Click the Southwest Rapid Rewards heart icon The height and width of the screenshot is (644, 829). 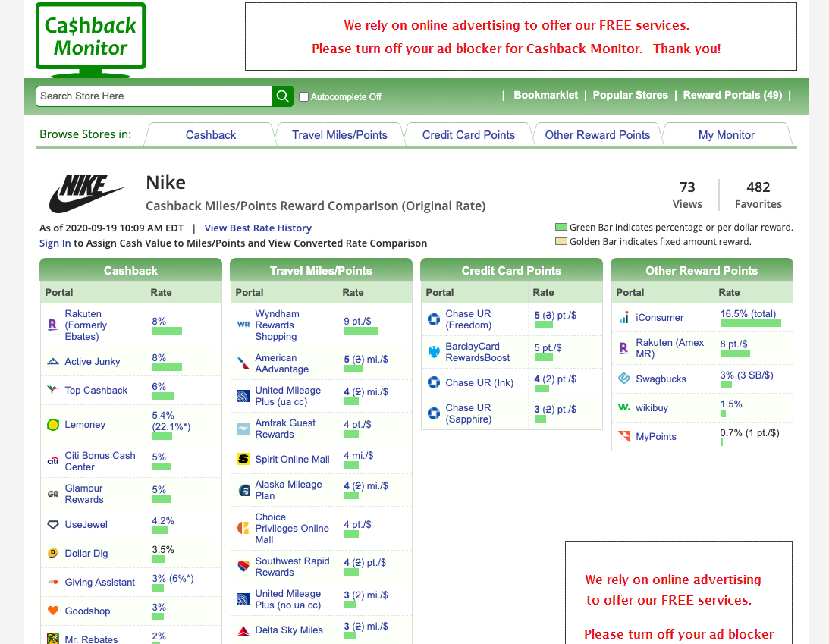243,567
